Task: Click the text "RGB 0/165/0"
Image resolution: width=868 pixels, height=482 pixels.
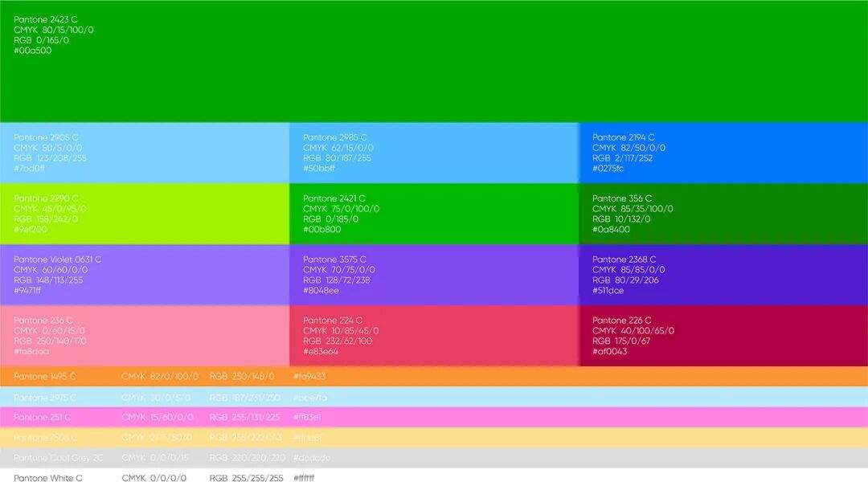Action: tap(42, 40)
